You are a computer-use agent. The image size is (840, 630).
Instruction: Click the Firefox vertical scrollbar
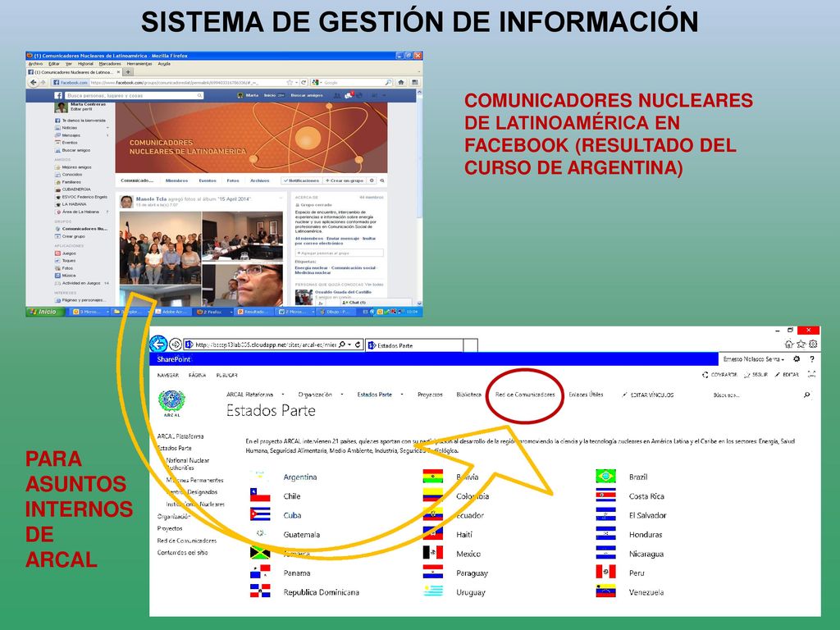tap(419, 199)
